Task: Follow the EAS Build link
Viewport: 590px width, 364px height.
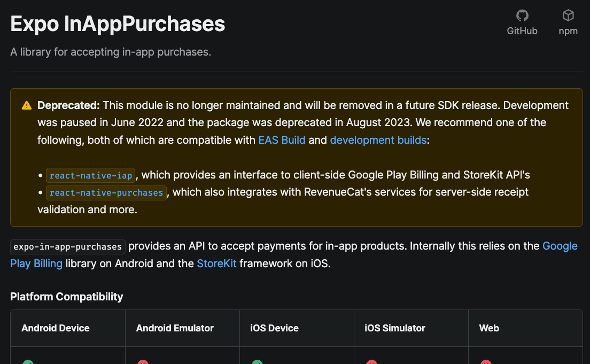Action: point(282,140)
